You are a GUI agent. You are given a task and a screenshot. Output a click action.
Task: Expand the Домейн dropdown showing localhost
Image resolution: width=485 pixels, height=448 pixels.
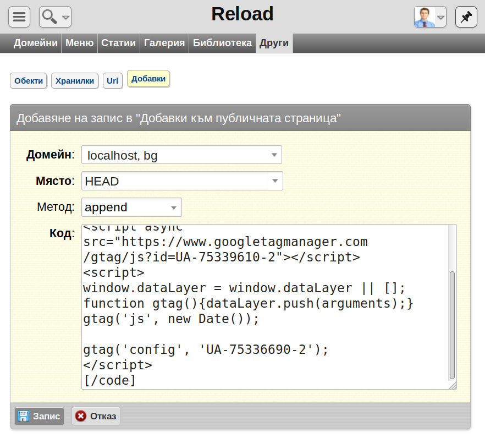[x=181, y=155]
